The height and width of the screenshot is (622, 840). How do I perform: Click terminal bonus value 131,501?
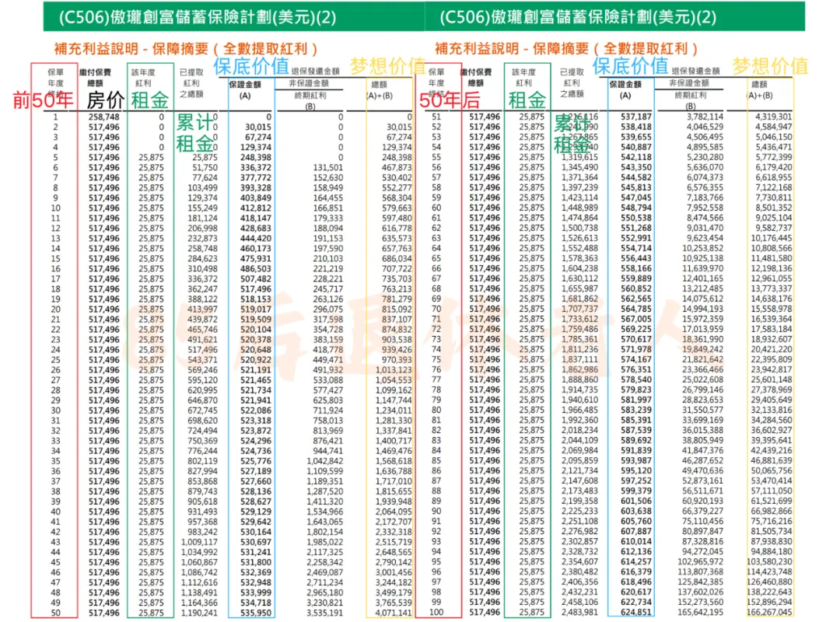[328, 168]
